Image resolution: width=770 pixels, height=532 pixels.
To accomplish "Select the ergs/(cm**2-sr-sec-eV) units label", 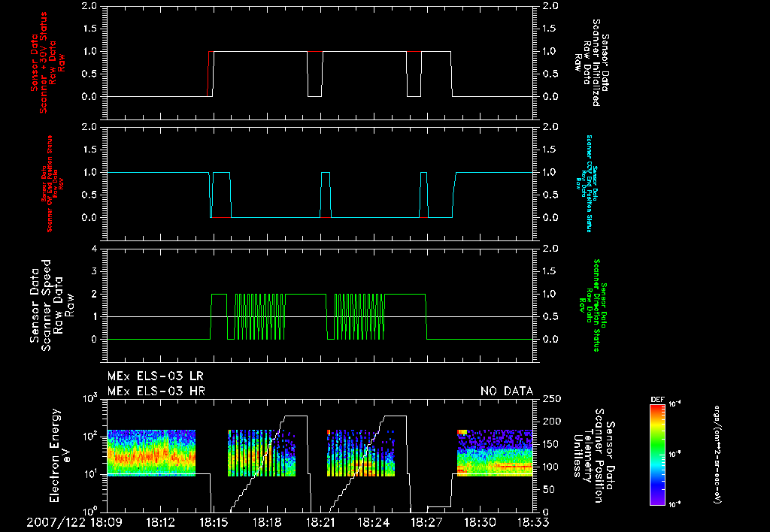I will tap(717, 455).
